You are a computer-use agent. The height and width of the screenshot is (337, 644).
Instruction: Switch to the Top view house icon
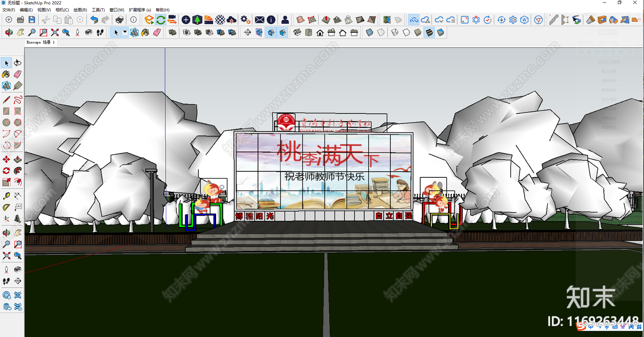309,32
